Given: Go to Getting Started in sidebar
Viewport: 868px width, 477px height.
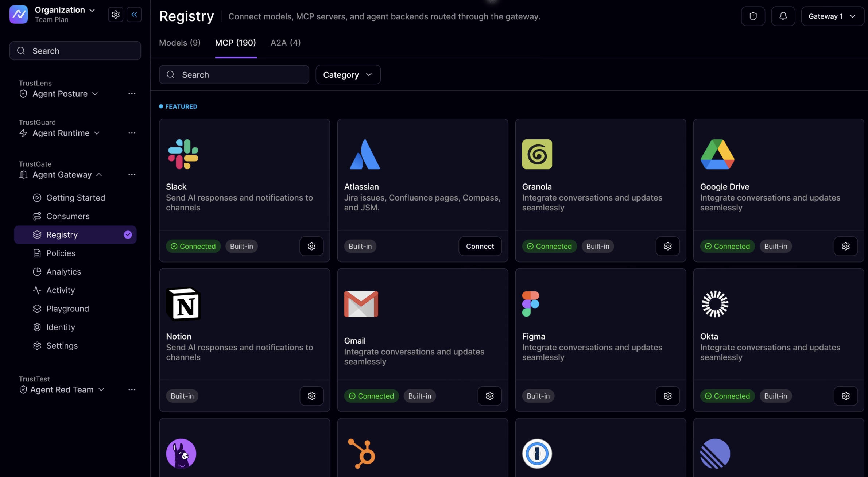Looking at the screenshot, I should coord(75,198).
